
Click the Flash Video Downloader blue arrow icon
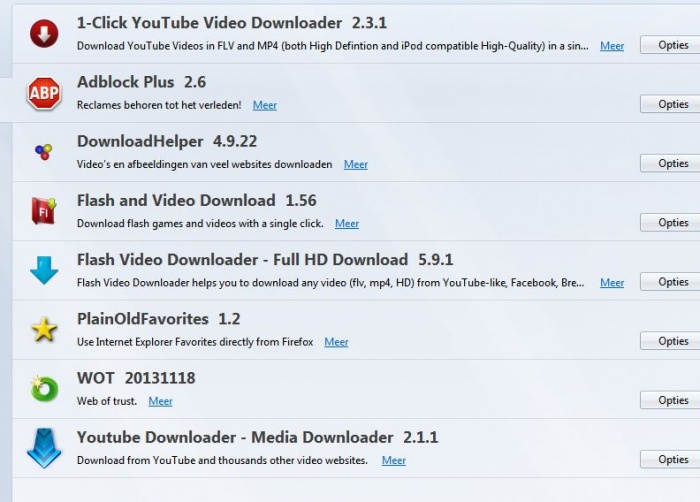tap(44, 270)
